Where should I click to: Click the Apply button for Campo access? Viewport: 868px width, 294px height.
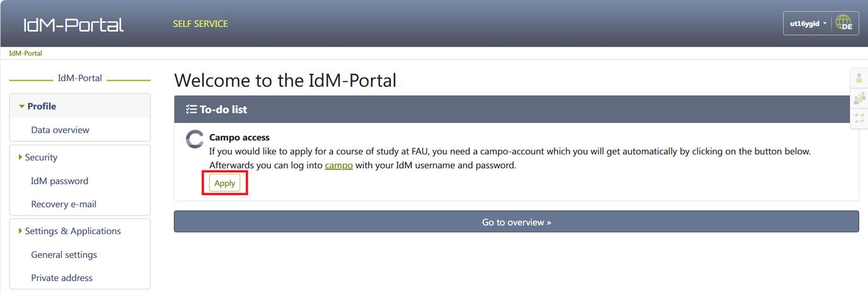point(225,183)
